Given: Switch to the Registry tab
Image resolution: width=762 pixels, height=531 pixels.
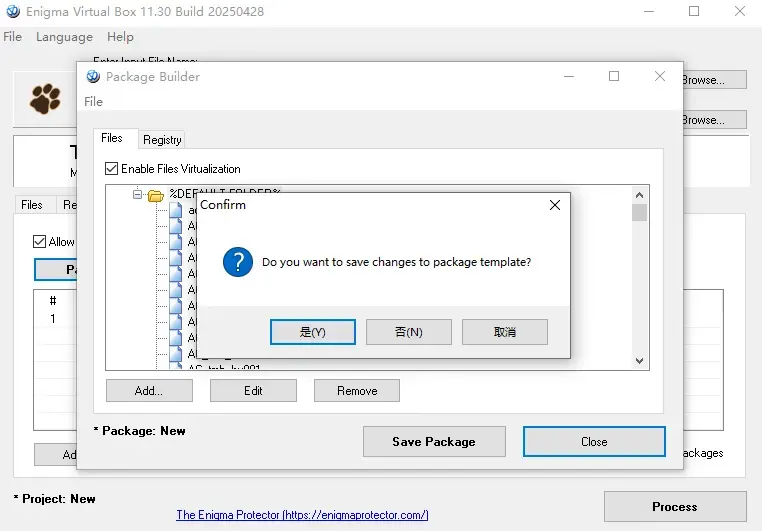Looking at the screenshot, I should [x=162, y=140].
